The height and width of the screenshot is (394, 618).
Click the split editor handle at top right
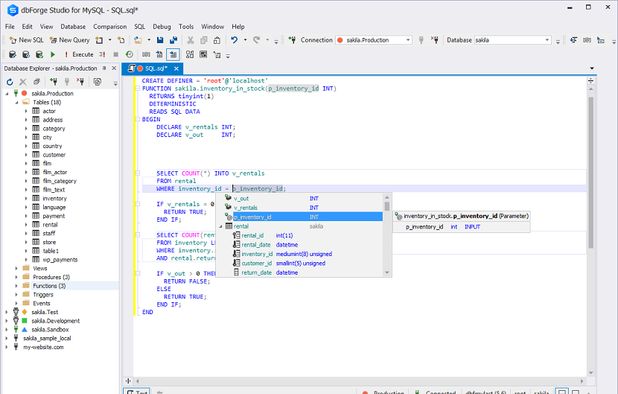point(591,81)
